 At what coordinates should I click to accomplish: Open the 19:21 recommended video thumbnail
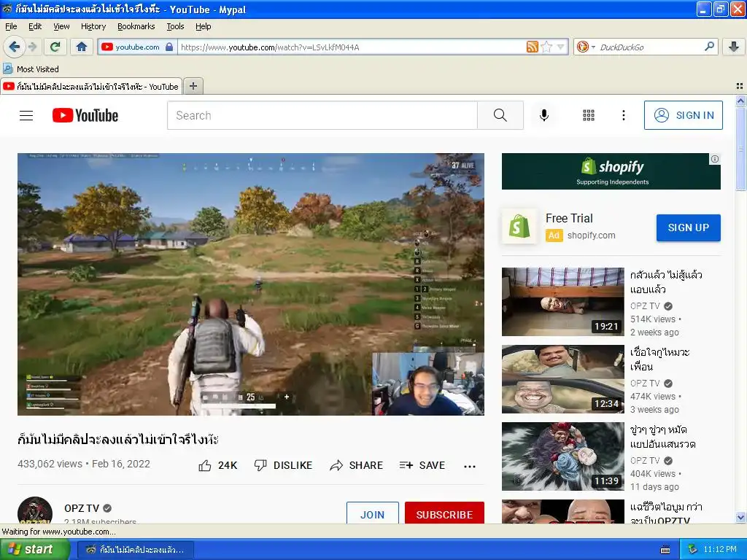[563, 302]
